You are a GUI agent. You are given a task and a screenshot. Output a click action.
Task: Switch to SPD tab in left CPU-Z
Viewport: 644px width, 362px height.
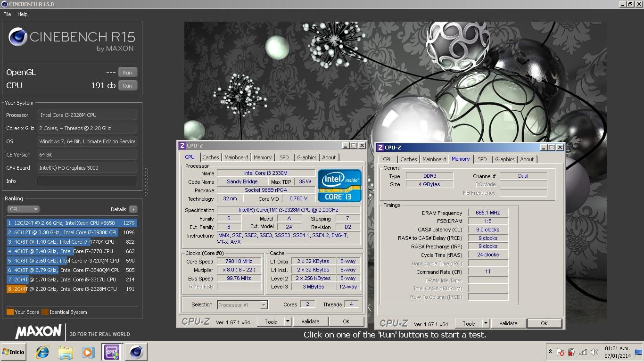click(284, 157)
